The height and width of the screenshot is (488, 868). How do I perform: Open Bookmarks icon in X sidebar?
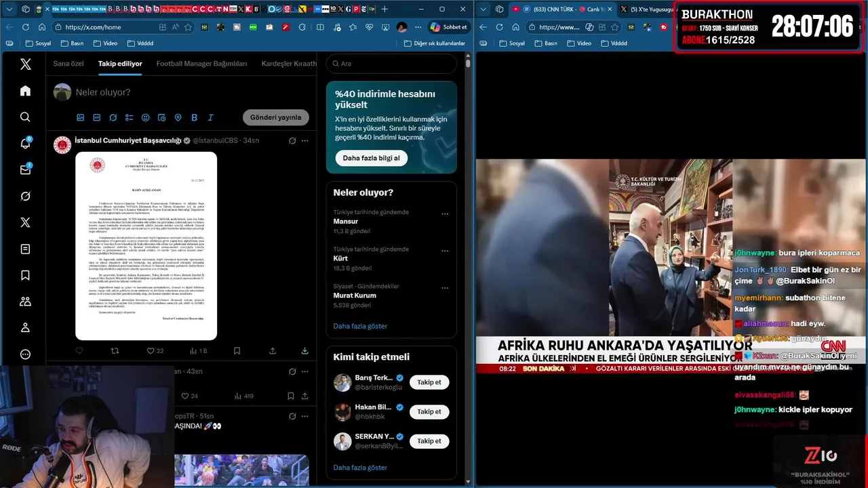[x=25, y=275]
